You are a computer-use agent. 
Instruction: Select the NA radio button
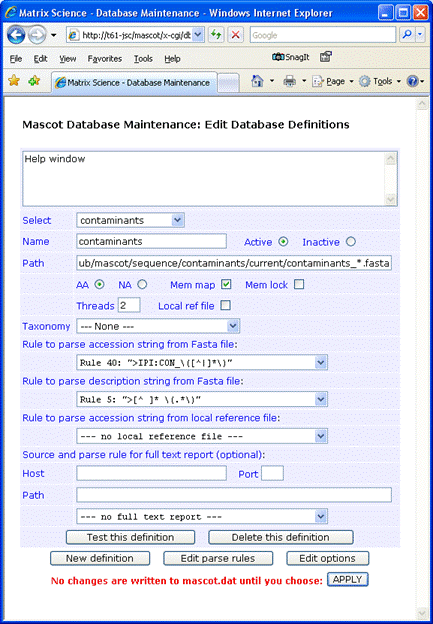(x=142, y=285)
